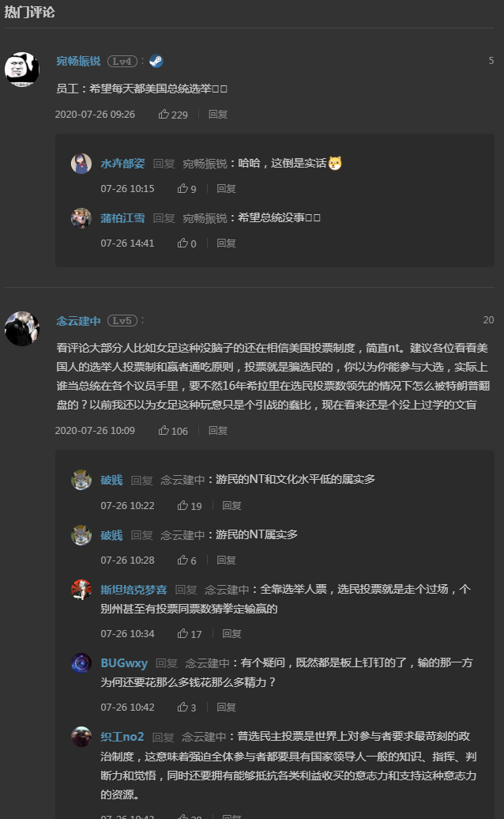
Task: Click the Lv5 level badge
Action: (122, 321)
